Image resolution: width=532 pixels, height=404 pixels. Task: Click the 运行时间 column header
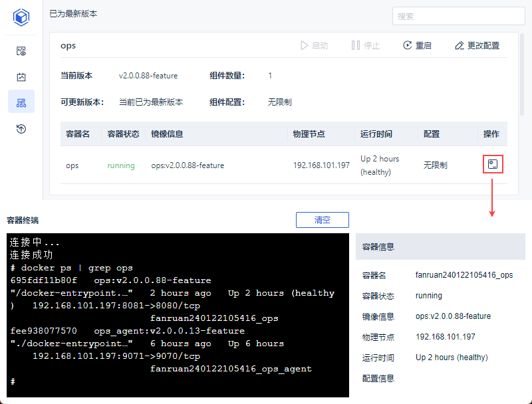376,134
